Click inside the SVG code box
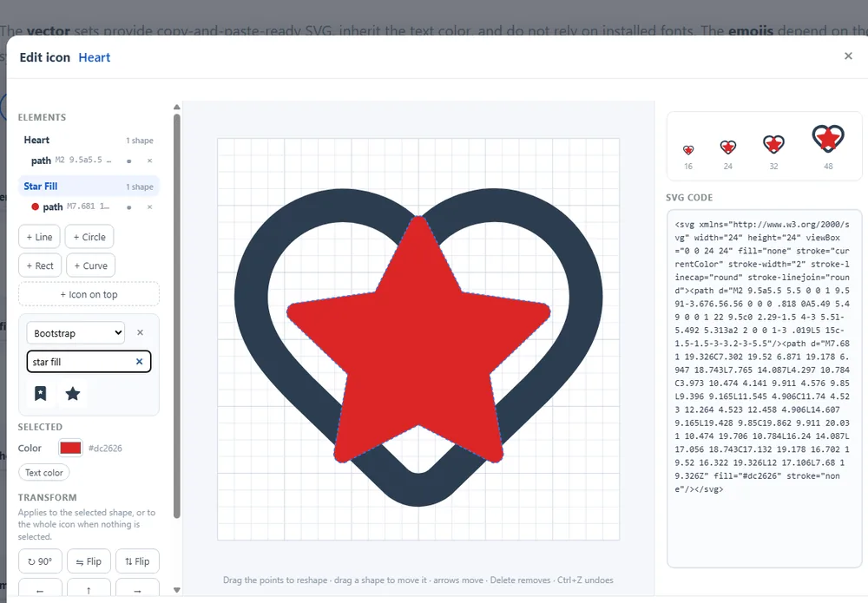Screen dimensions: 868x603 coord(764,389)
